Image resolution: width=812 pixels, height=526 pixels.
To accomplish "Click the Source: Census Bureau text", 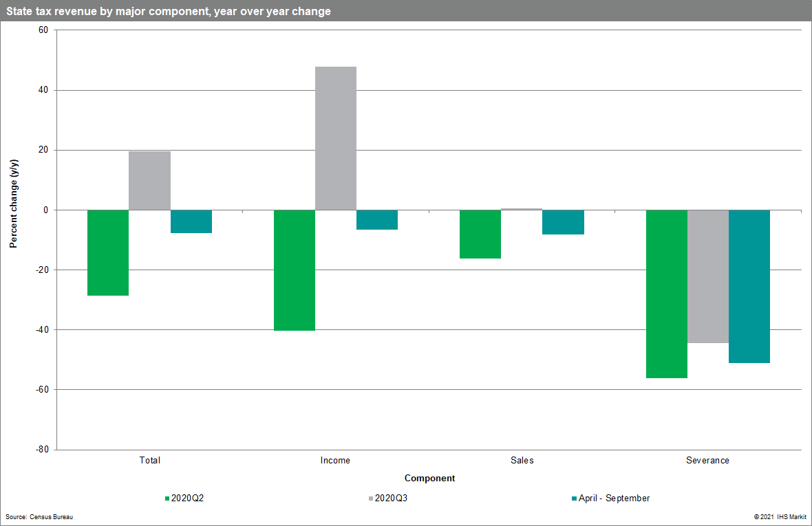I will 39,516.
